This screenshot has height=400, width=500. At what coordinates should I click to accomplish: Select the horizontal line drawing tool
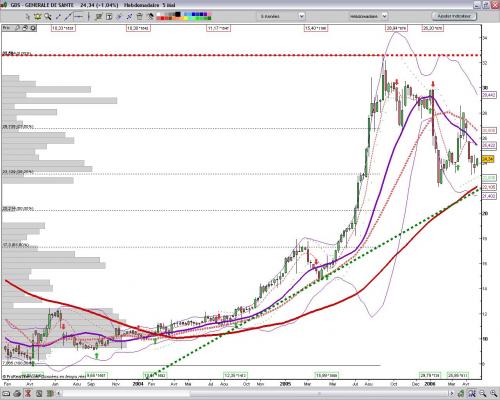pyautogui.click(x=79, y=16)
